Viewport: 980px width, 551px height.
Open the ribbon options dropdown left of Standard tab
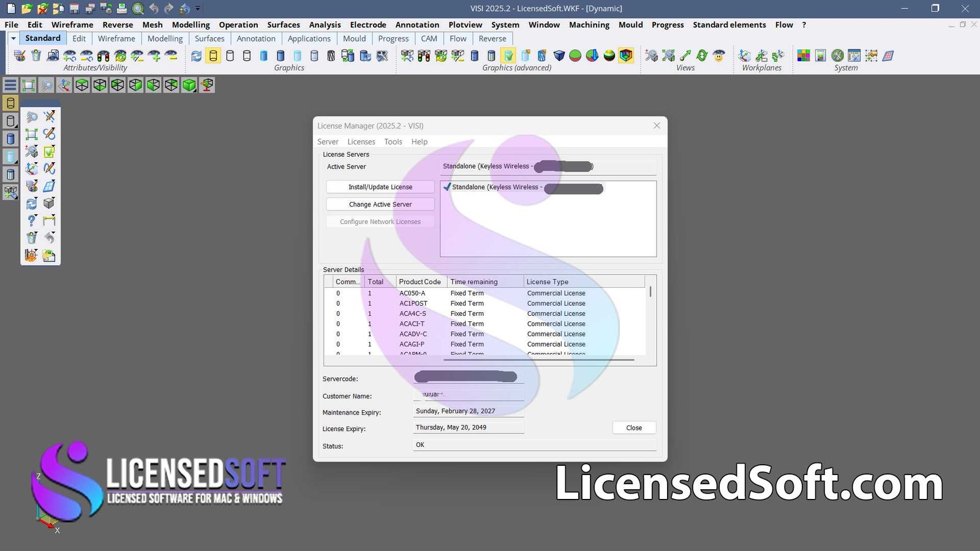[x=13, y=38]
